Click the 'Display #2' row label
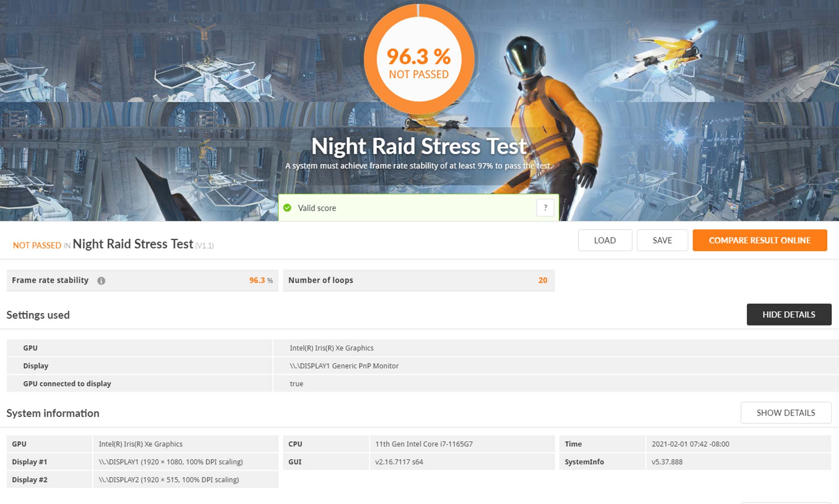Image resolution: width=839 pixels, height=504 pixels. [x=30, y=480]
